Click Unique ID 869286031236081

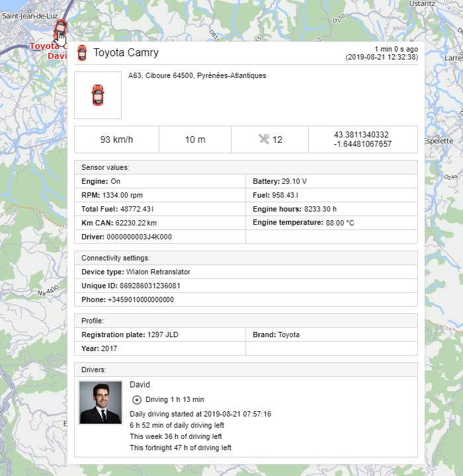[x=246, y=286]
